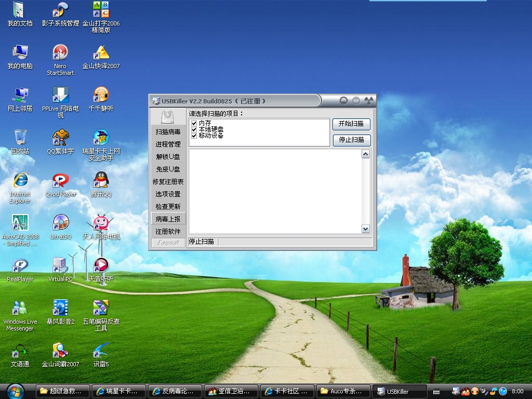Click the 停止扫描 button
The image size is (532, 399).
click(x=351, y=140)
